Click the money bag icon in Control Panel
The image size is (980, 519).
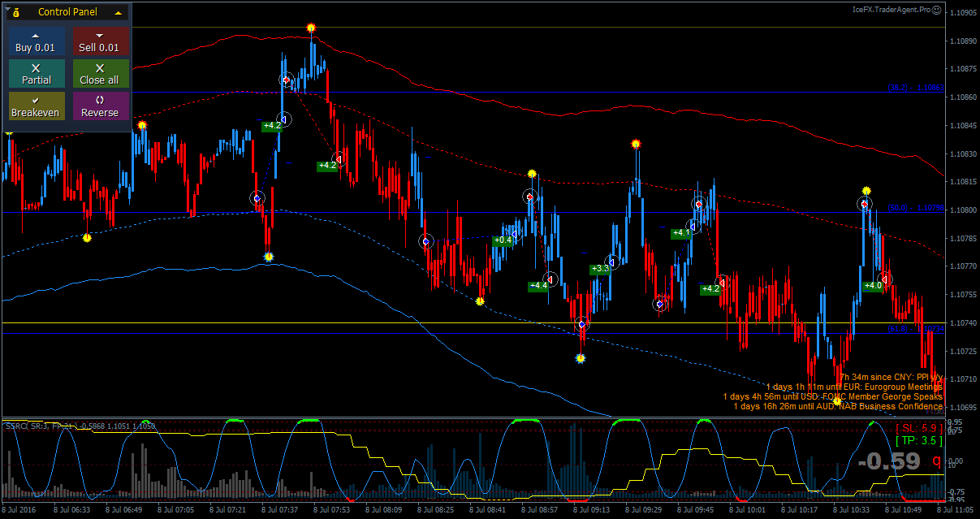(x=15, y=13)
